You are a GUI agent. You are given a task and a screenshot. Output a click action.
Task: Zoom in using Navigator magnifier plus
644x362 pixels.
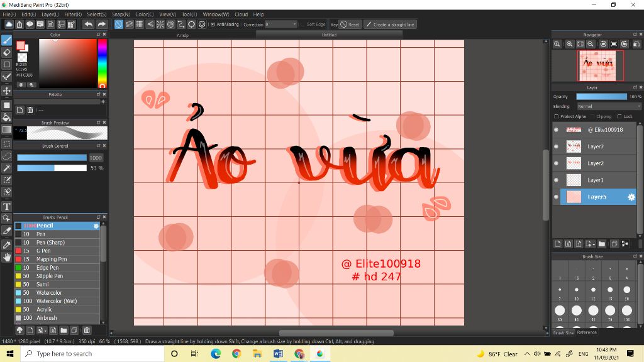click(570, 44)
